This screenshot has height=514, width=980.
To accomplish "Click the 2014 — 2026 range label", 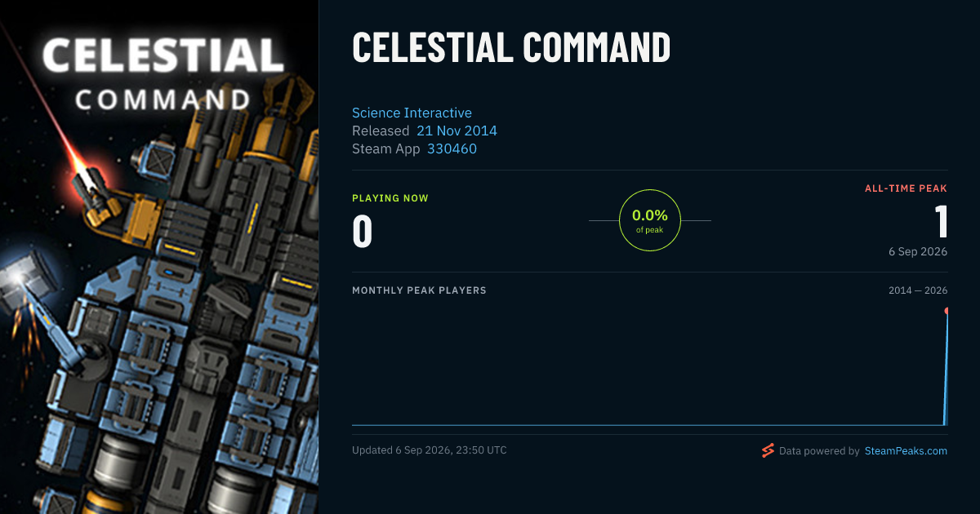I will [918, 290].
